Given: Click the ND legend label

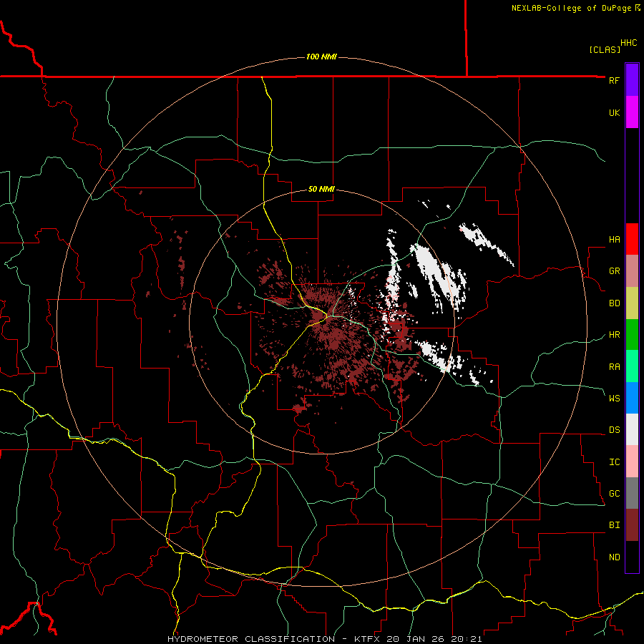Looking at the screenshot, I should pos(614,557).
